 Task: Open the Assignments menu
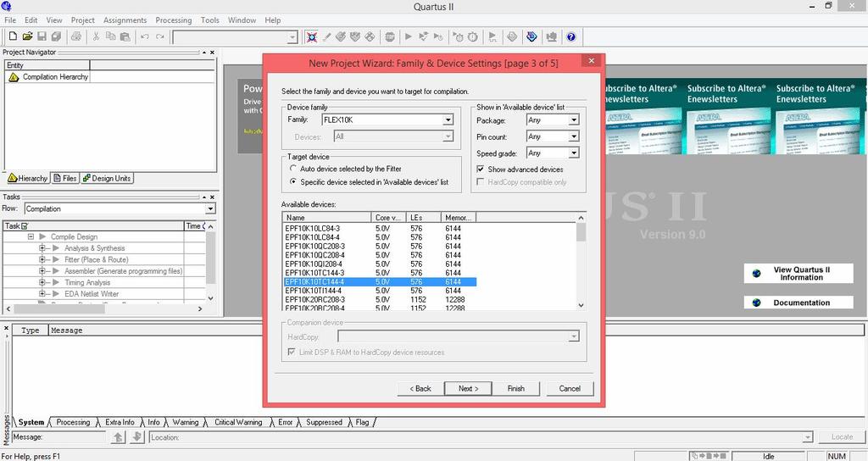coord(125,20)
